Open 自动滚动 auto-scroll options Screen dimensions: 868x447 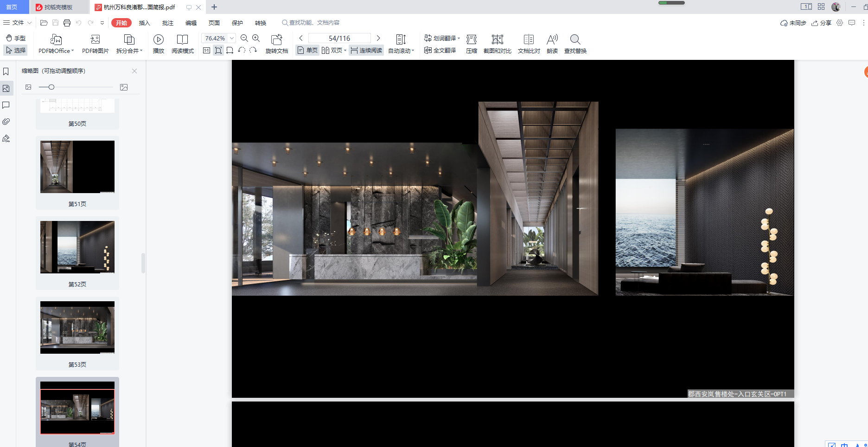coord(401,45)
